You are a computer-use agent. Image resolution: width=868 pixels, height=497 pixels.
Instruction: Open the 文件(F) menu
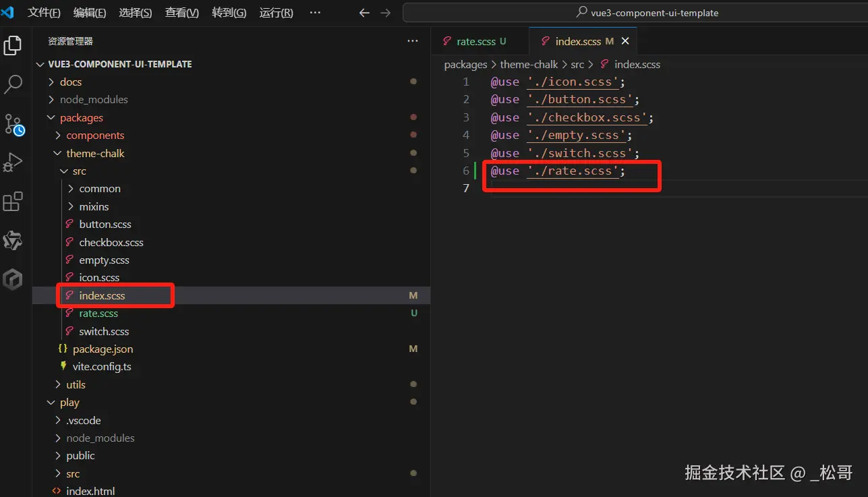pyautogui.click(x=45, y=13)
